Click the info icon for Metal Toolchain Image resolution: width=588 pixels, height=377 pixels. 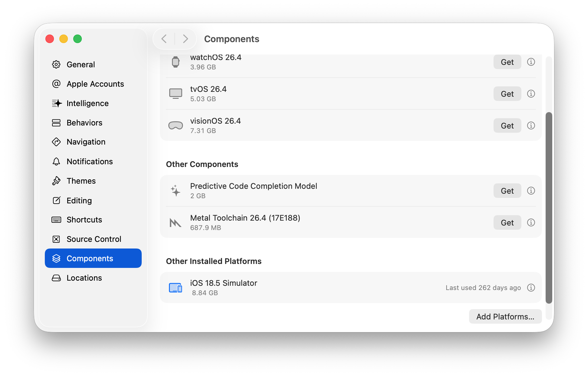531,222
